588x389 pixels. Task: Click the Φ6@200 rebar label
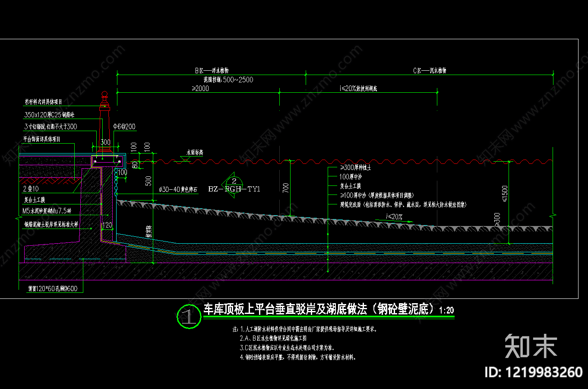pyautogui.click(x=124, y=126)
